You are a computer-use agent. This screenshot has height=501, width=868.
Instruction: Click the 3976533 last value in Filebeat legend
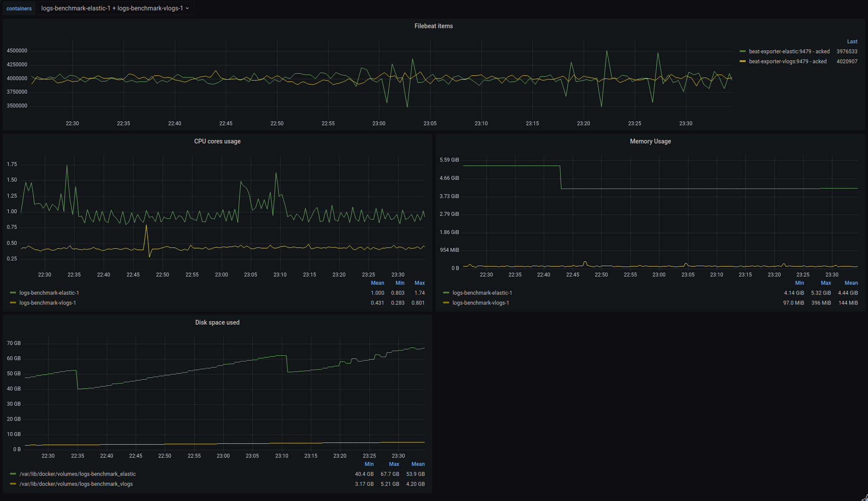pos(847,52)
